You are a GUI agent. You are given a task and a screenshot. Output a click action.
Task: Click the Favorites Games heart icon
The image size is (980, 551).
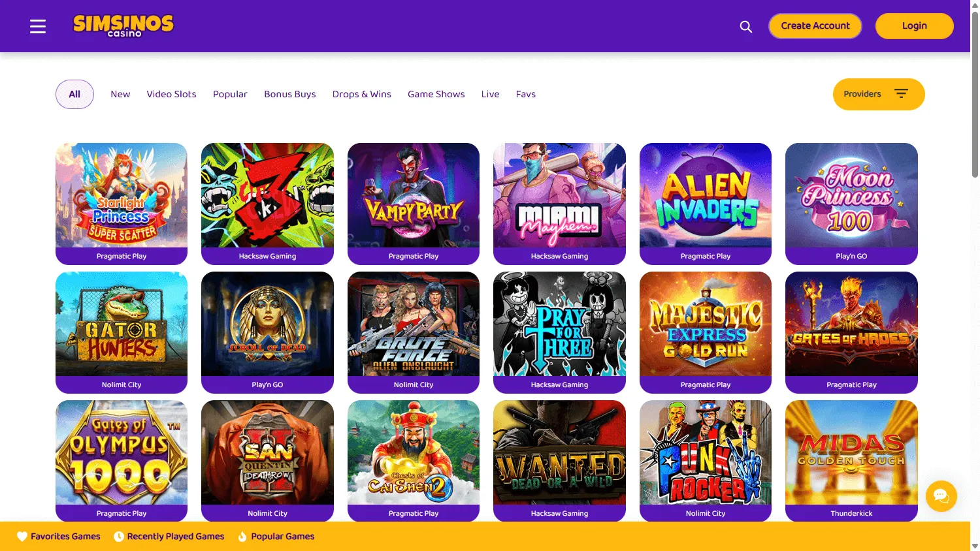22,537
